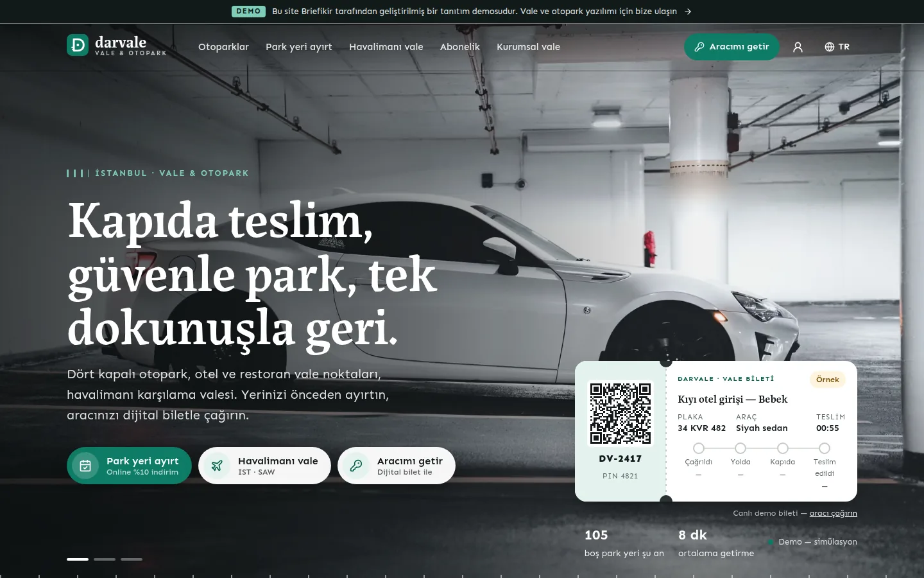Click the Park yeri ayırt hero button
924x578 pixels.
point(129,466)
